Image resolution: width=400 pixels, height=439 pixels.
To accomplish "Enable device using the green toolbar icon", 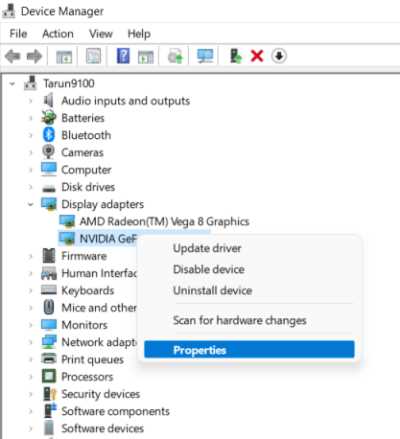I will click(236, 56).
